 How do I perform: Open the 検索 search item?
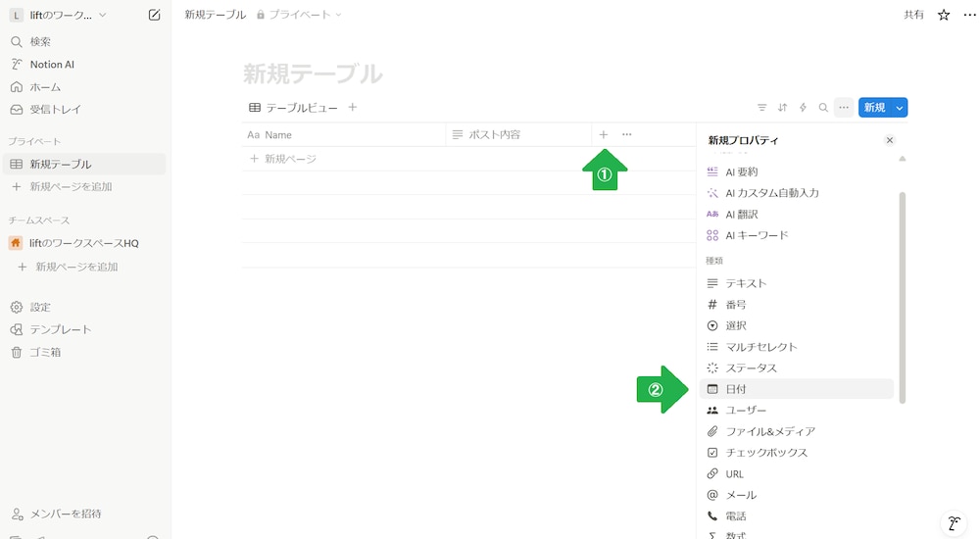(x=84, y=42)
